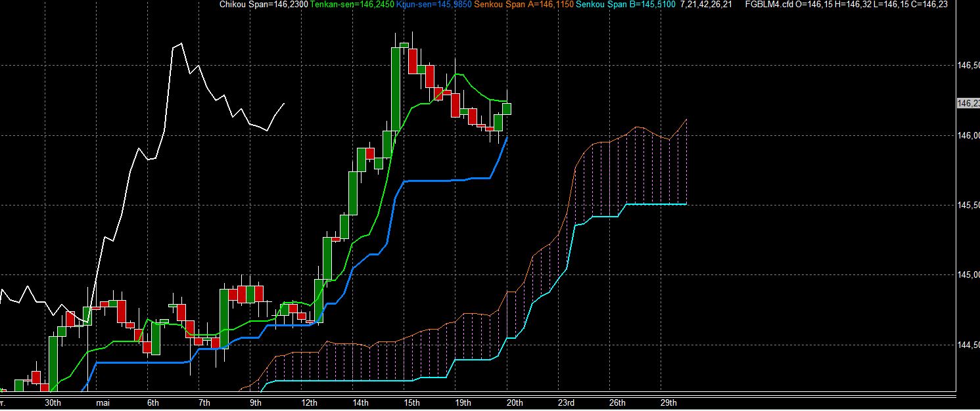Click the 145,00 price axis label
Image resolution: width=980 pixels, height=411 pixels.
click(969, 274)
